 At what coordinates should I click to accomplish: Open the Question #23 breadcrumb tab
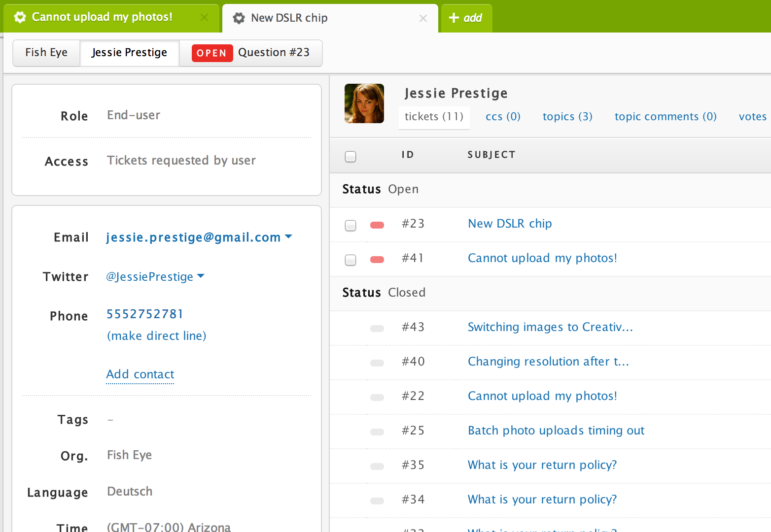251,53
